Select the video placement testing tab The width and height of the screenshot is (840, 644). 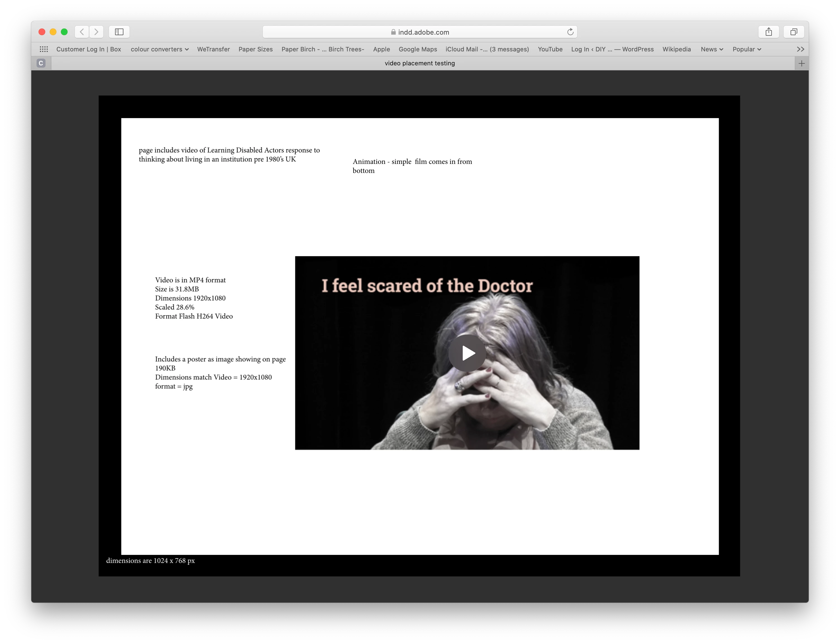(420, 63)
